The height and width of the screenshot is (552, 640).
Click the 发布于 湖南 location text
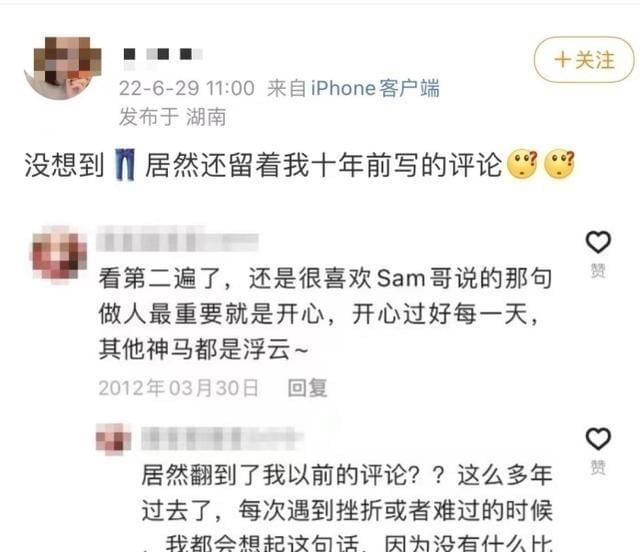coord(172,117)
